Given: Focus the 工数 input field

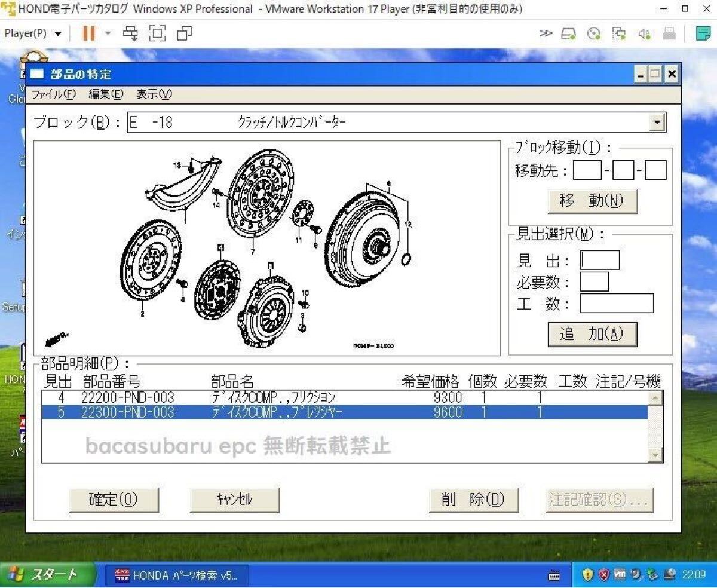Looking at the screenshot, I should 617,304.
